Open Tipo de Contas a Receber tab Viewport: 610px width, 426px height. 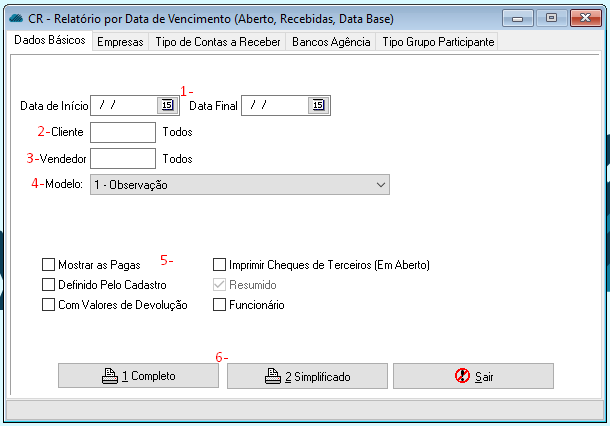coord(217,42)
